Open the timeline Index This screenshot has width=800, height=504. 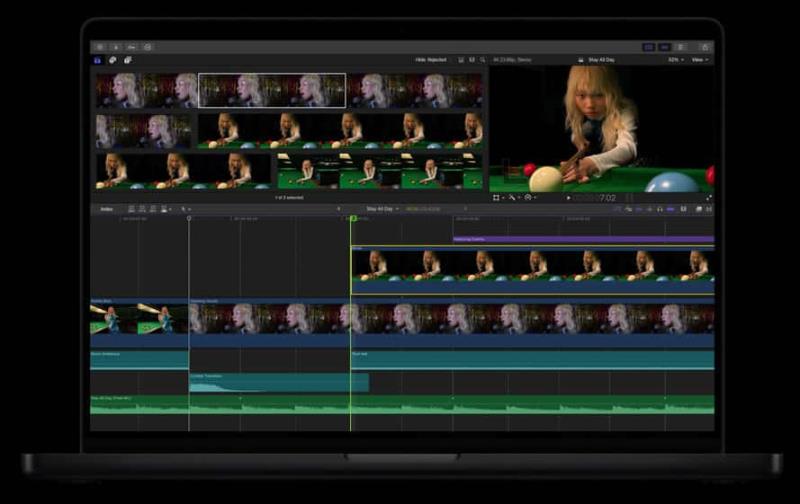[x=106, y=209]
